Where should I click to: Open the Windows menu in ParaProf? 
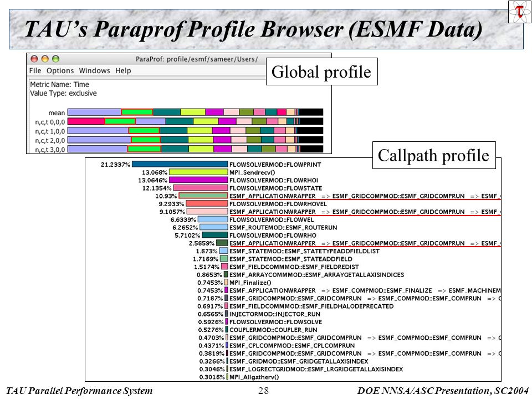pyautogui.click(x=94, y=70)
